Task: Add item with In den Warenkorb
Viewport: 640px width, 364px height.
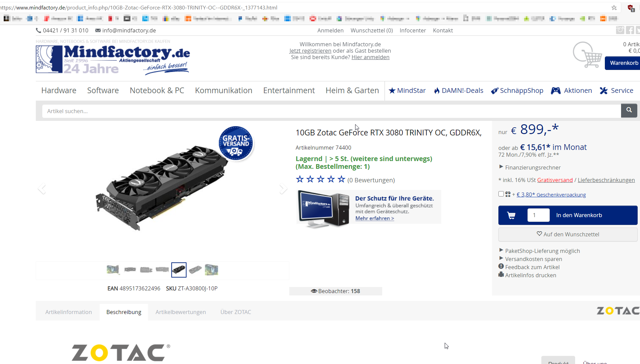Action: (x=579, y=215)
